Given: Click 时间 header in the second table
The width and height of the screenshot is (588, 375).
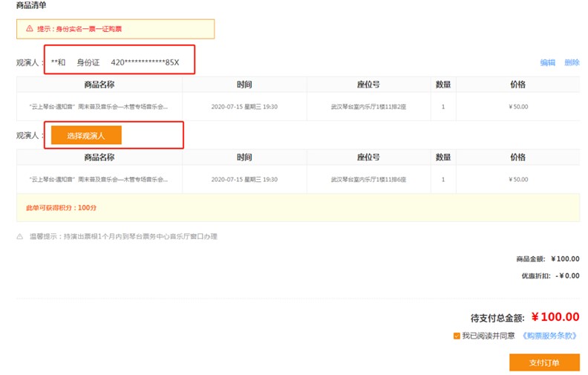Looking at the screenshot, I should pyautogui.click(x=244, y=157).
